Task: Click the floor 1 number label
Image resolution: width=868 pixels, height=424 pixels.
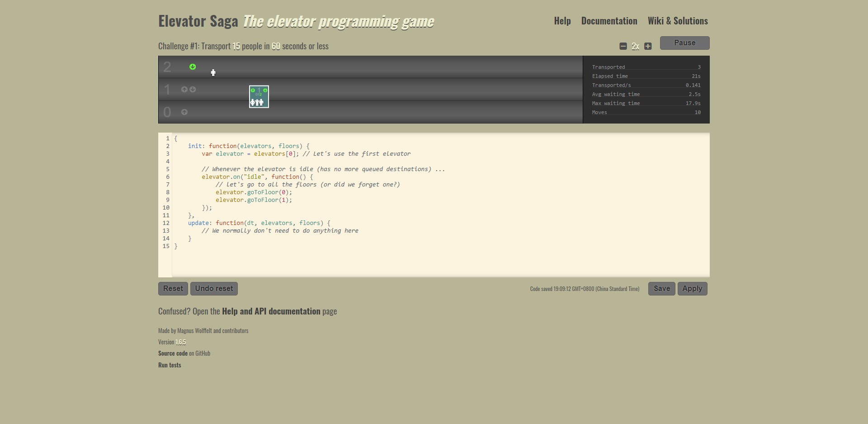Action: [x=167, y=90]
